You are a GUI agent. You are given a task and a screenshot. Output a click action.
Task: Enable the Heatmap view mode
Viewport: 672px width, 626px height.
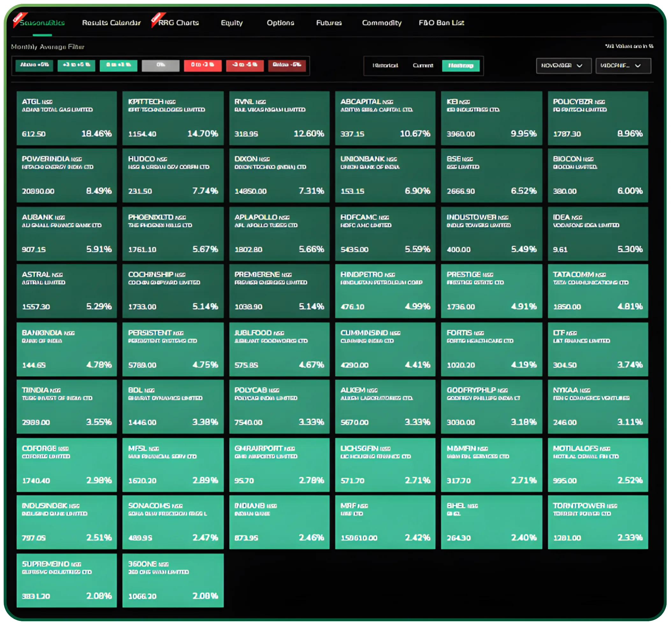pyautogui.click(x=461, y=66)
